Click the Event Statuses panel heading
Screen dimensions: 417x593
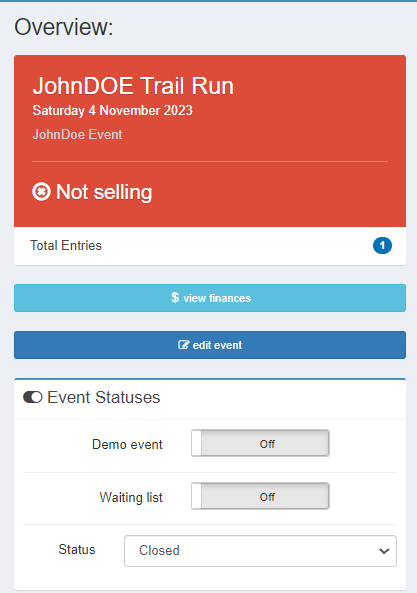104,397
